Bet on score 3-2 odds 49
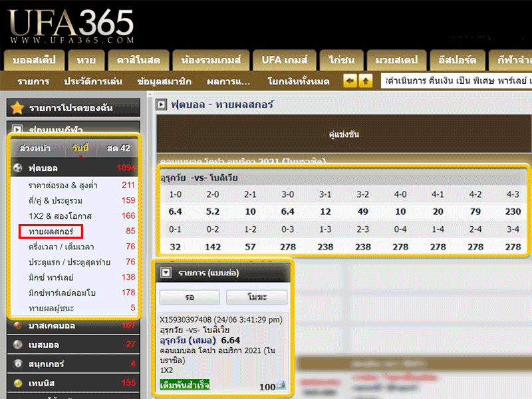Screen dimensions: 532x399 (x=362, y=211)
